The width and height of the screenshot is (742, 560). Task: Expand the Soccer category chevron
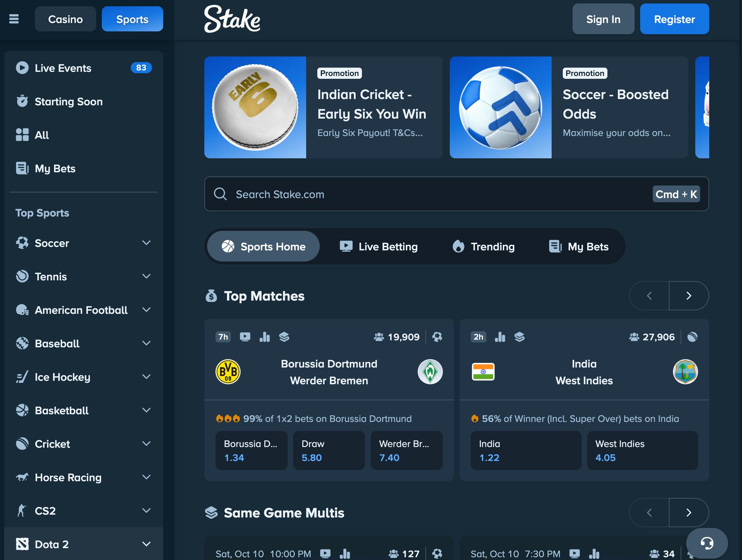(x=146, y=243)
